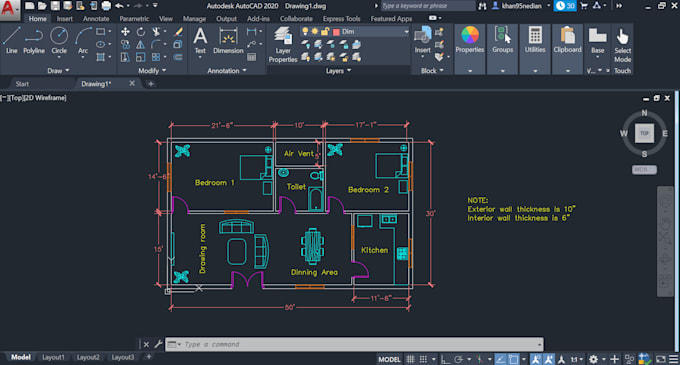Image resolution: width=680 pixels, height=365 pixels.
Task: Expand the Annotation panel
Action: click(226, 71)
